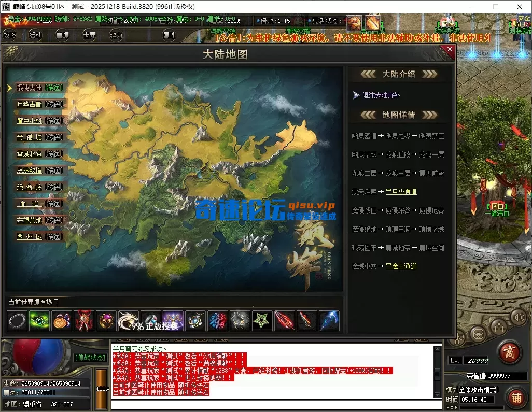Click the 回血 一键满血 NPC label

click(x=497, y=210)
